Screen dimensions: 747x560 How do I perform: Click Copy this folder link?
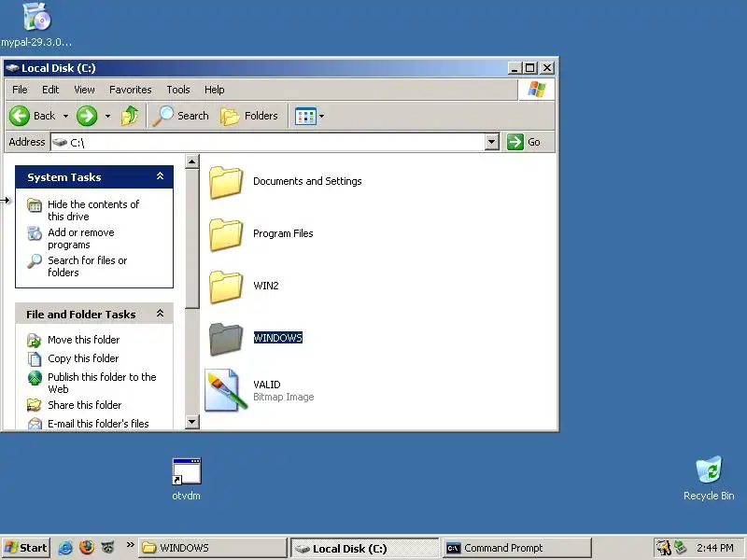[x=83, y=358]
